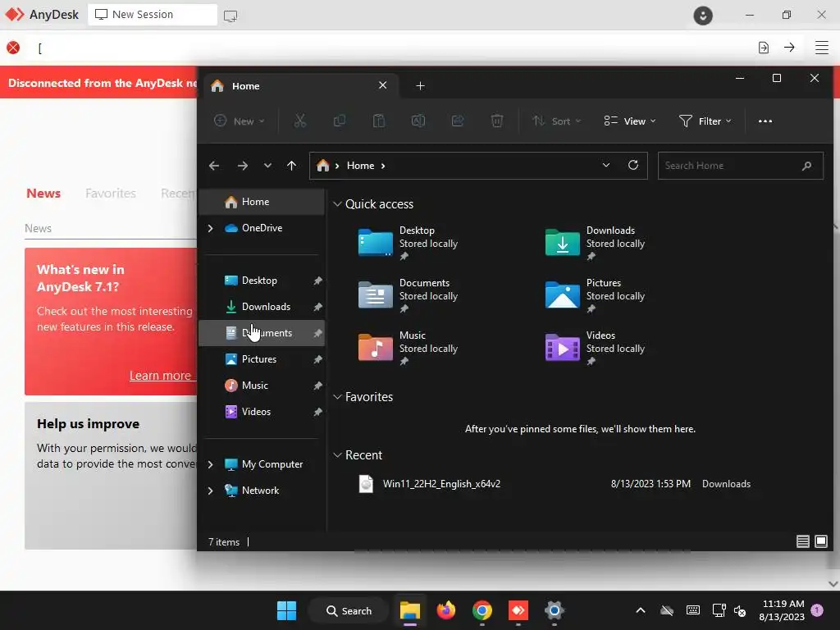
Task: Go up one folder level
Action: click(291, 166)
